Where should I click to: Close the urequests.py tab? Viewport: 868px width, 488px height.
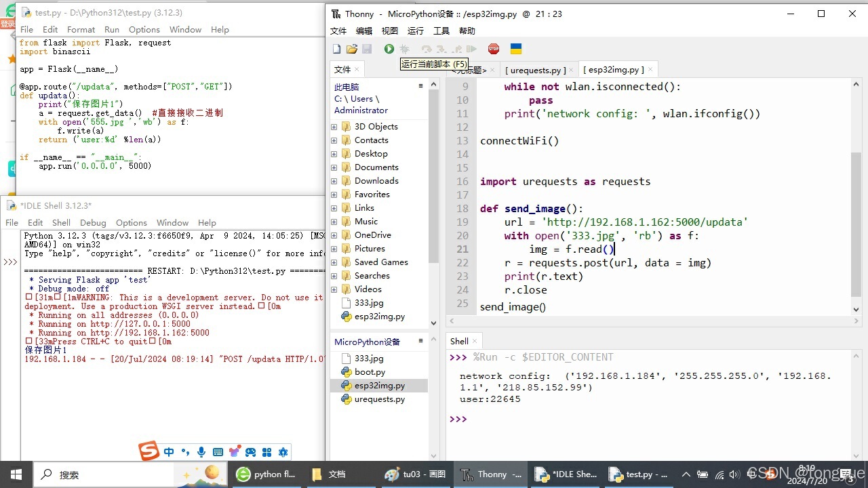point(572,70)
